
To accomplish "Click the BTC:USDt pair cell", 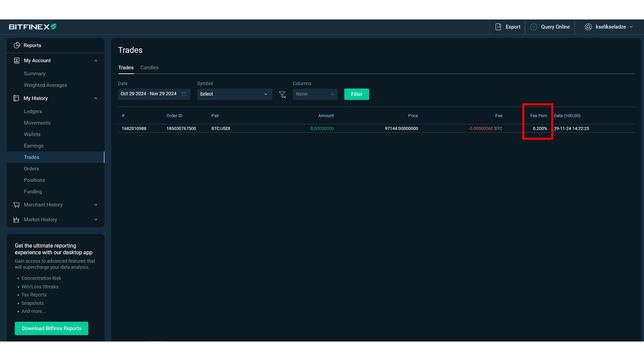I will 221,128.
